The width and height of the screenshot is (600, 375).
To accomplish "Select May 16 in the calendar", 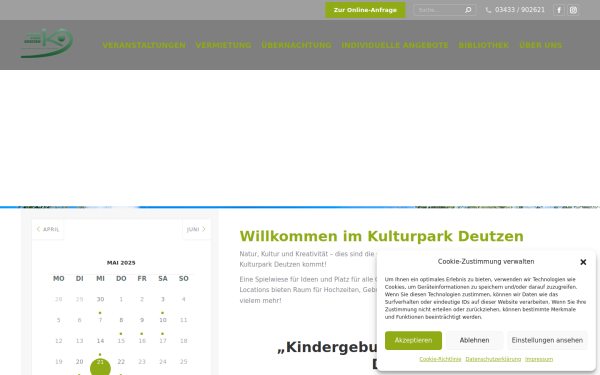I will tap(142, 341).
